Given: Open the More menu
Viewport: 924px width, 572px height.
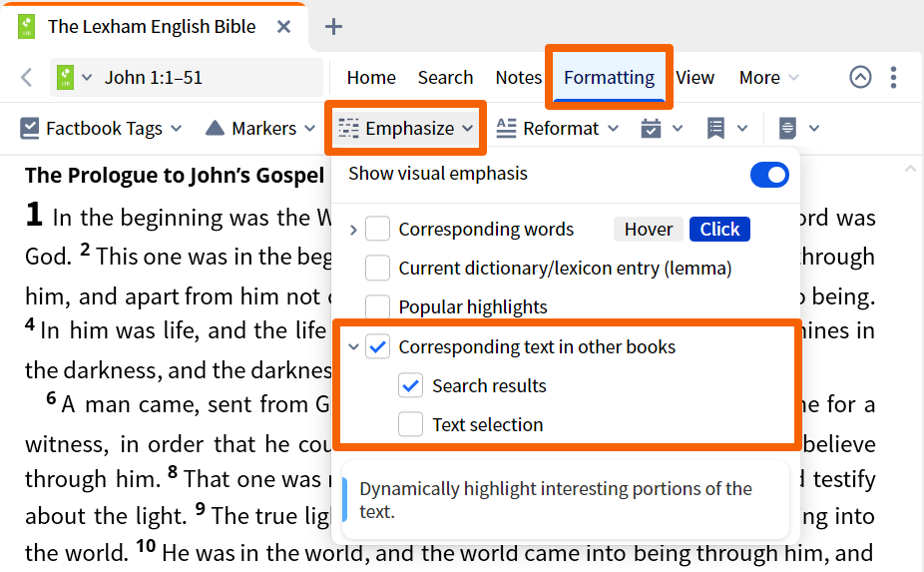Looking at the screenshot, I should click(769, 77).
